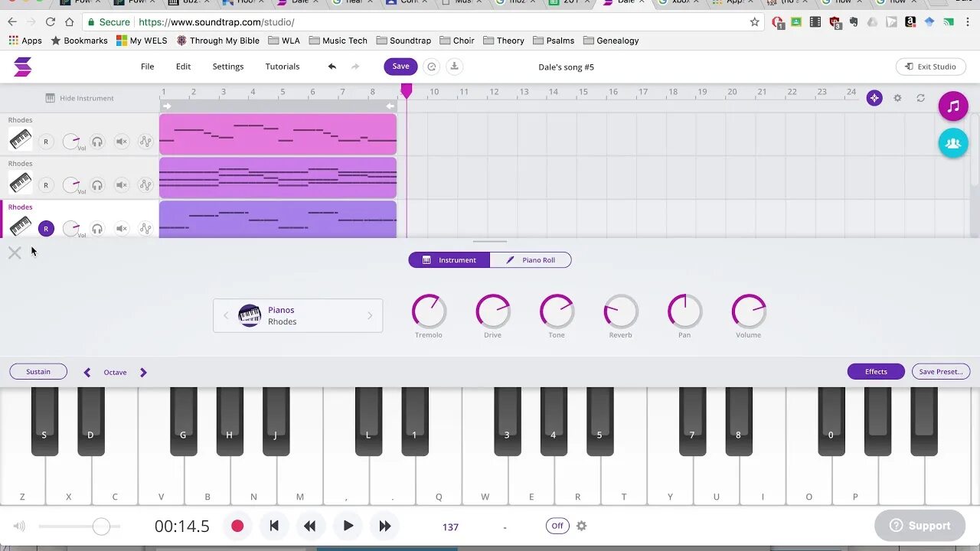Open the collaboration panel icon
Screen dimensions: 980x551
coord(953,142)
